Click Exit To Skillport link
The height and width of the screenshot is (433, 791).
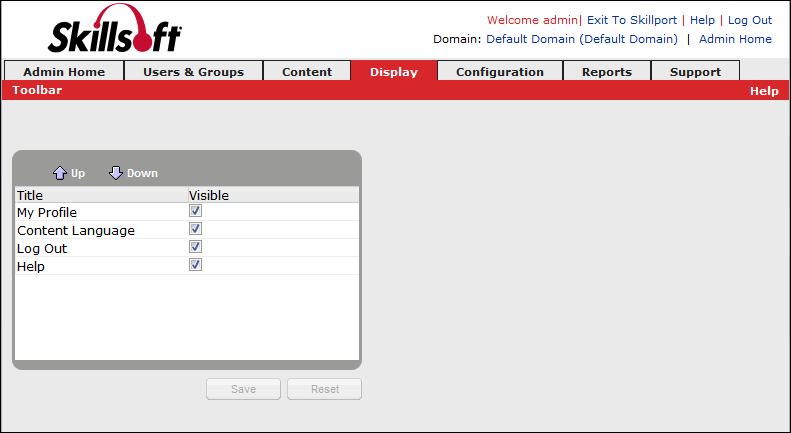coord(632,20)
